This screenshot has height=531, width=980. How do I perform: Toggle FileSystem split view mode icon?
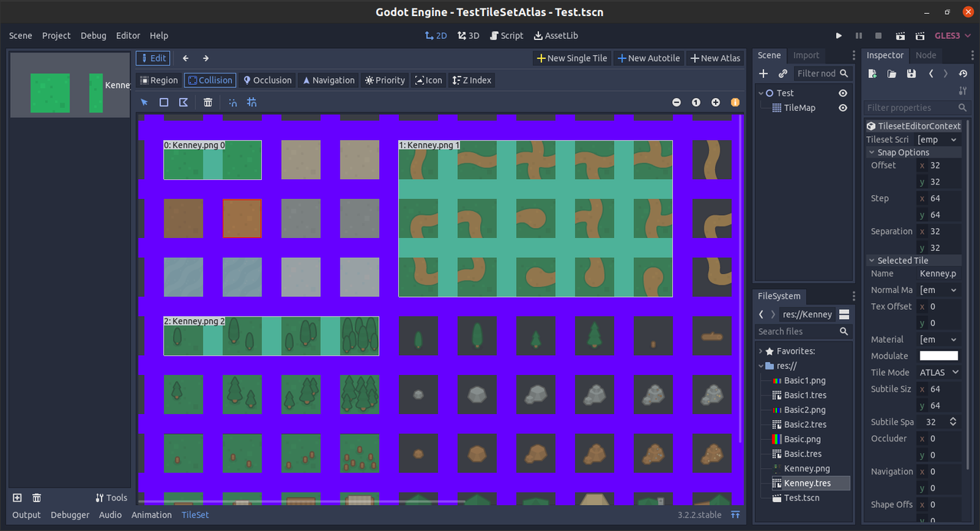[844, 314]
